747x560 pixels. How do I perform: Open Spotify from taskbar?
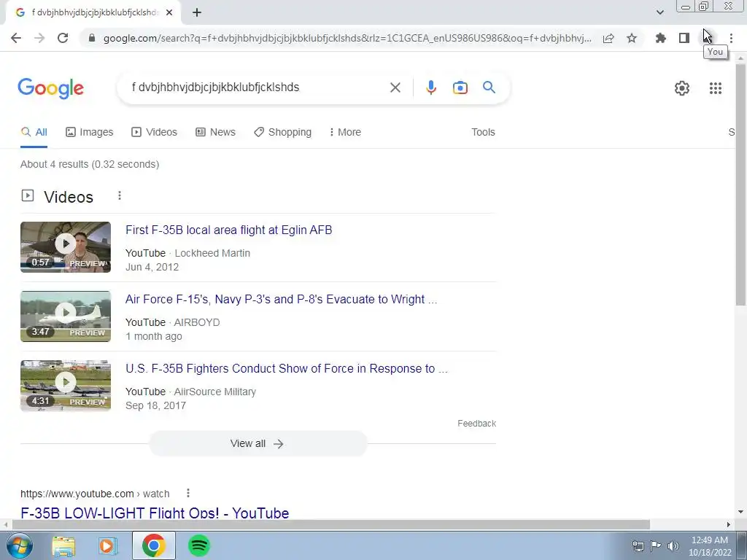[199, 545]
